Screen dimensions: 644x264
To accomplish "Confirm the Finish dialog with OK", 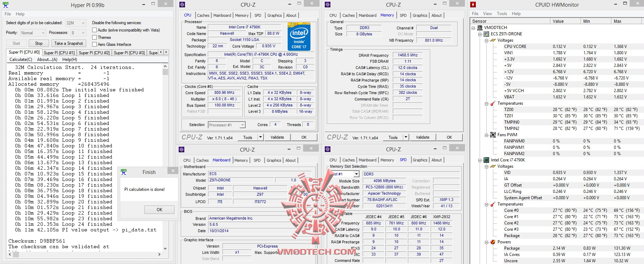I will tap(159, 210).
